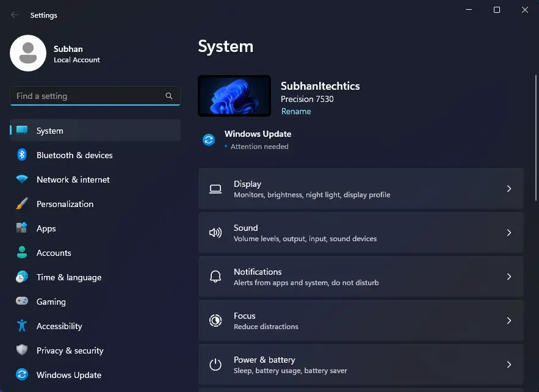539x392 pixels.
Task: Click the Subhan profile avatar
Action: coord(28,53)
